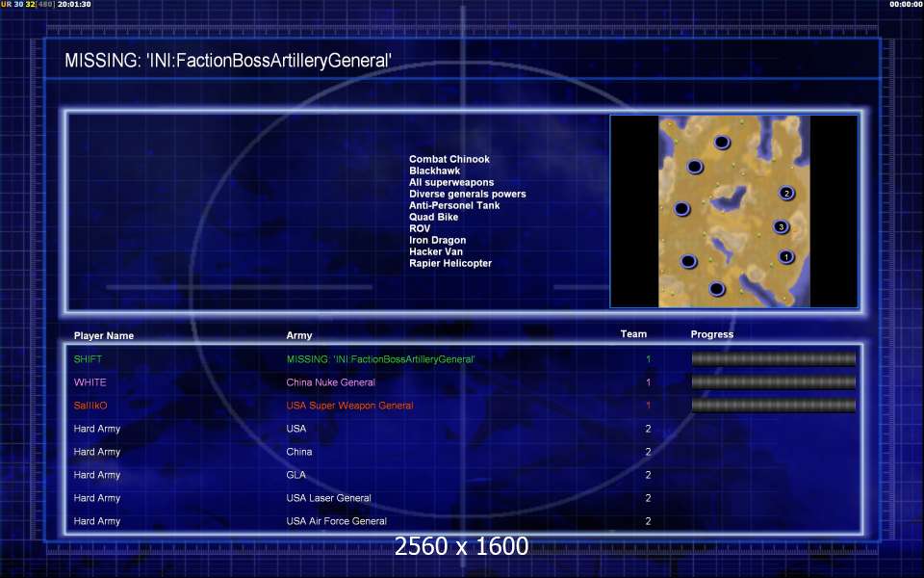
Task: Click the Player Name column header
Action: [x=104, y=336]
